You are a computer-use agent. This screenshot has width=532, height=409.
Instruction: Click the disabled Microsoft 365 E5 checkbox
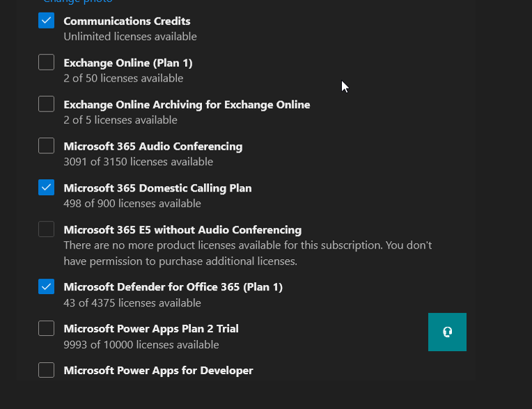pyautogui.click(x=46, y=229)
